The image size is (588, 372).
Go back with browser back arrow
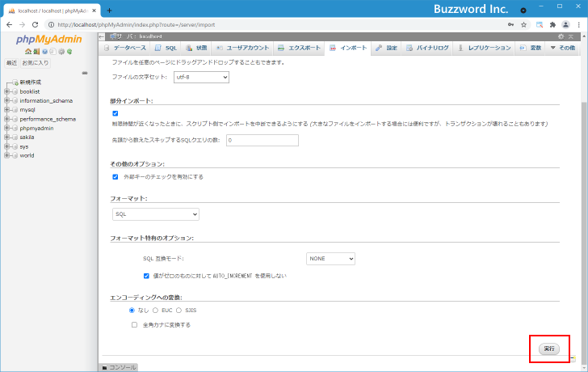click(10, 25)
